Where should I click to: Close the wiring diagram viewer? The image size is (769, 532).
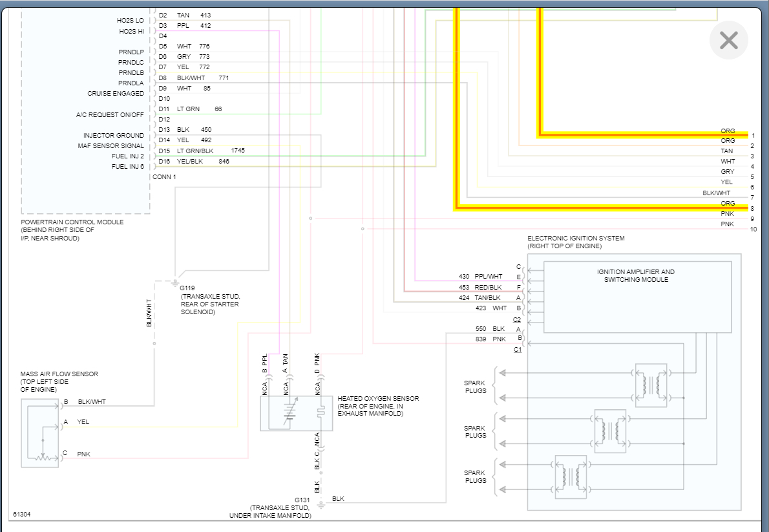[x=728, y=41]
